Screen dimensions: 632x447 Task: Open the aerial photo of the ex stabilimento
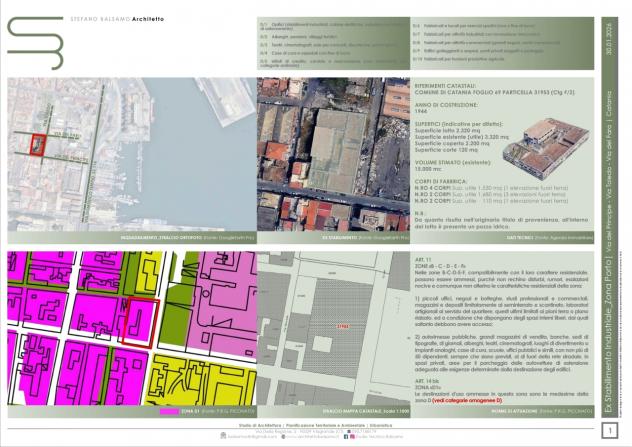click(333, 154)
